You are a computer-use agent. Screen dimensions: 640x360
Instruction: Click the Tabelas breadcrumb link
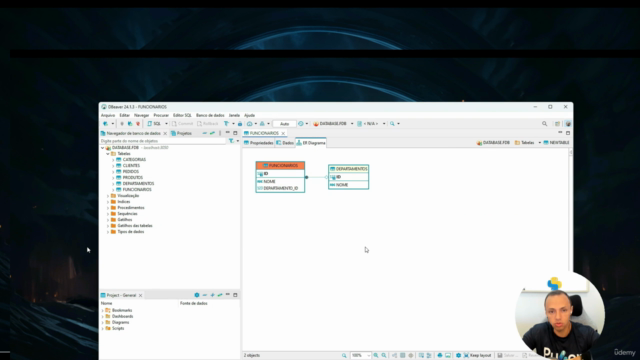click(x=524, y=143)
